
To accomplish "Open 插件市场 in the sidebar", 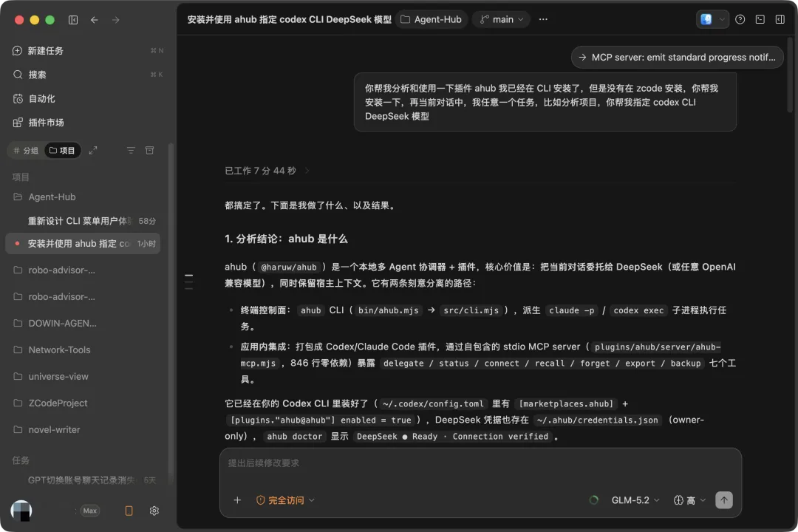I will coord(88,122).
